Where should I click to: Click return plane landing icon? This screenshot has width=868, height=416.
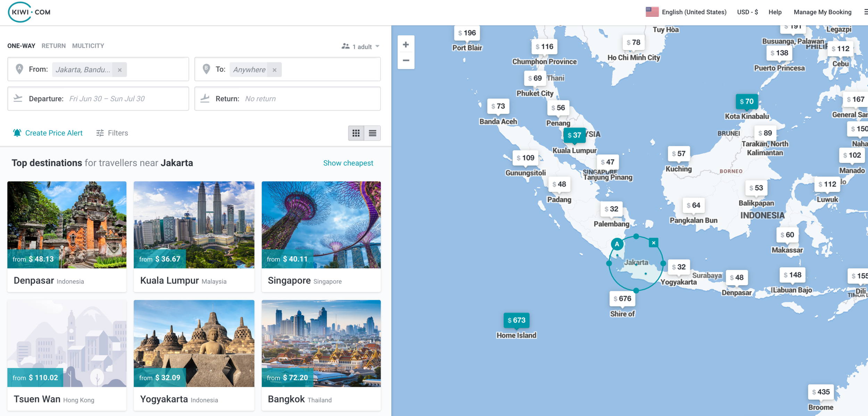pos(205,98)
